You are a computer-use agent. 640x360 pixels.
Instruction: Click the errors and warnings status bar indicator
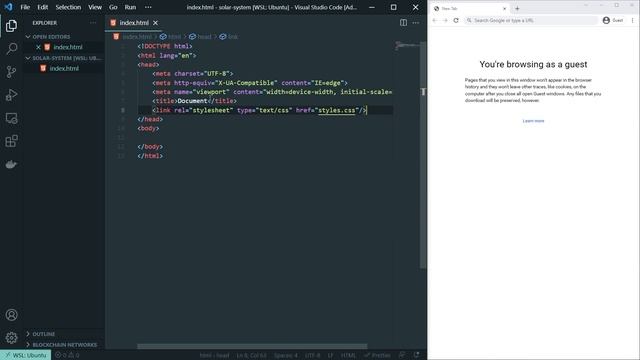point(67,355)
